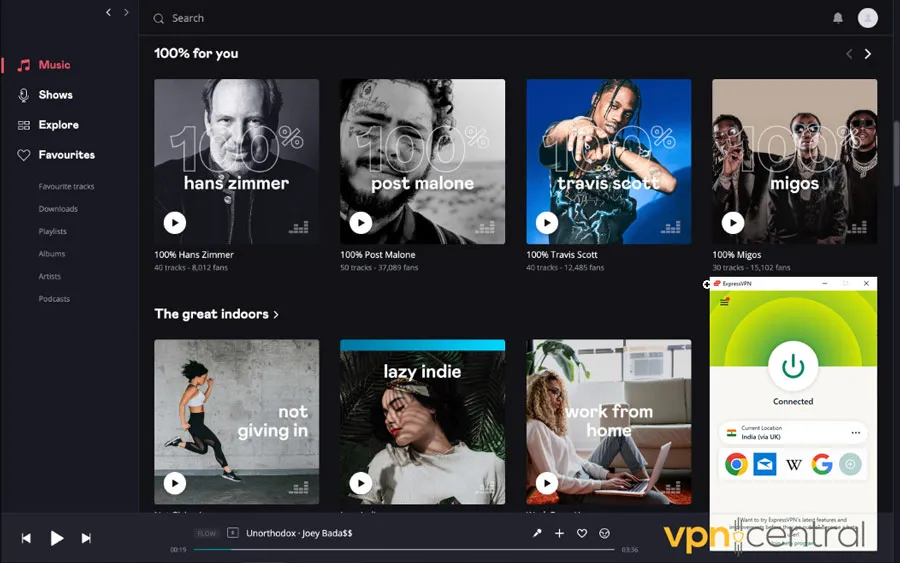
Task: Click track title Unorthodox · Joey Bada$$
Action: click(x=299, y=533)
